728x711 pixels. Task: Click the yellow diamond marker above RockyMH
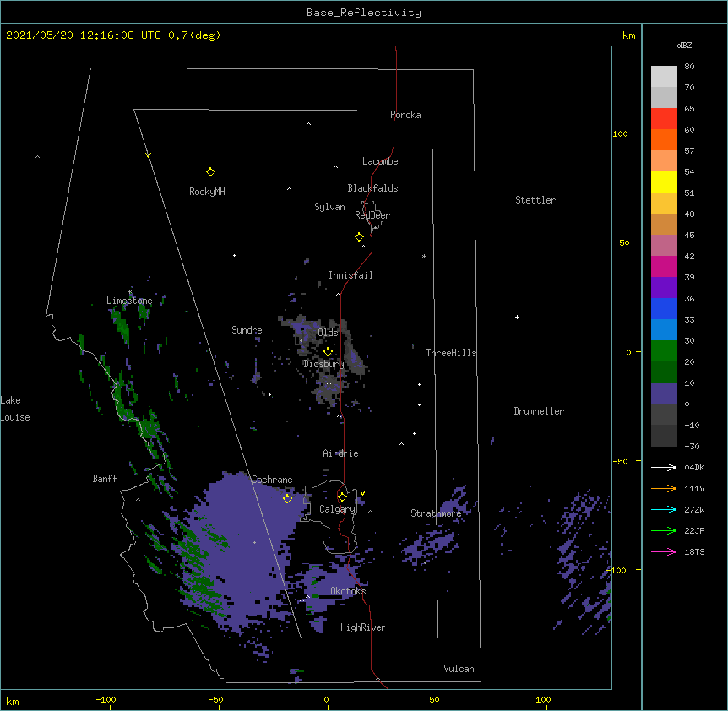click(210, 172)
